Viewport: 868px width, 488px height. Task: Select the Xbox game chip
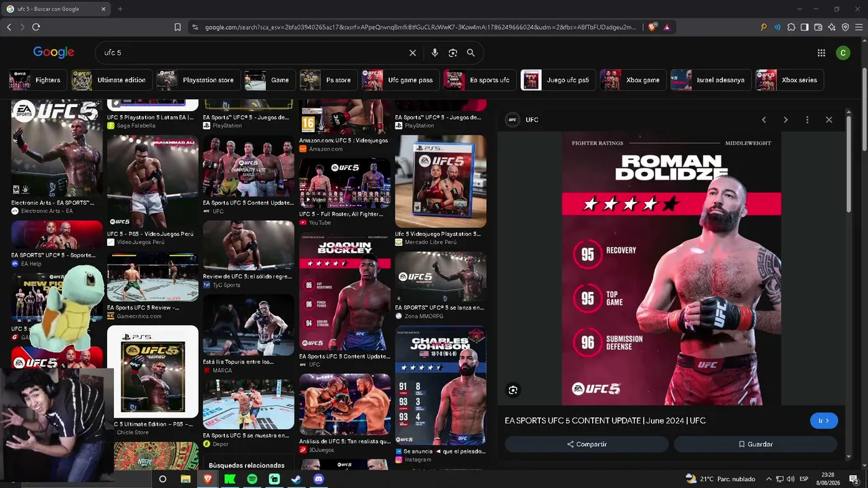(x=633, y=80)
